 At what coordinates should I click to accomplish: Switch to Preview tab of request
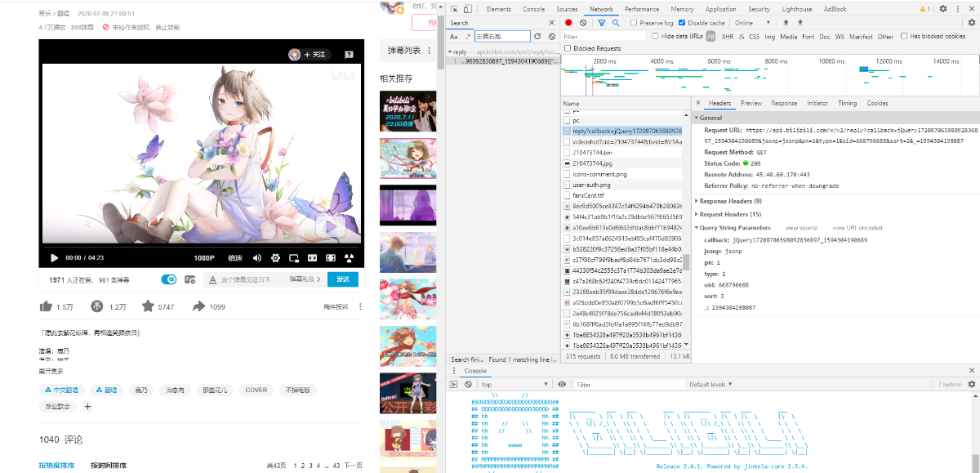(x=751, y=103)
